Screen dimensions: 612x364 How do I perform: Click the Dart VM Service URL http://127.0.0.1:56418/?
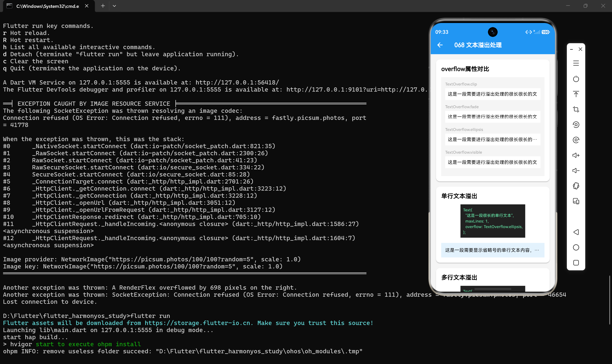click(237, 83)
